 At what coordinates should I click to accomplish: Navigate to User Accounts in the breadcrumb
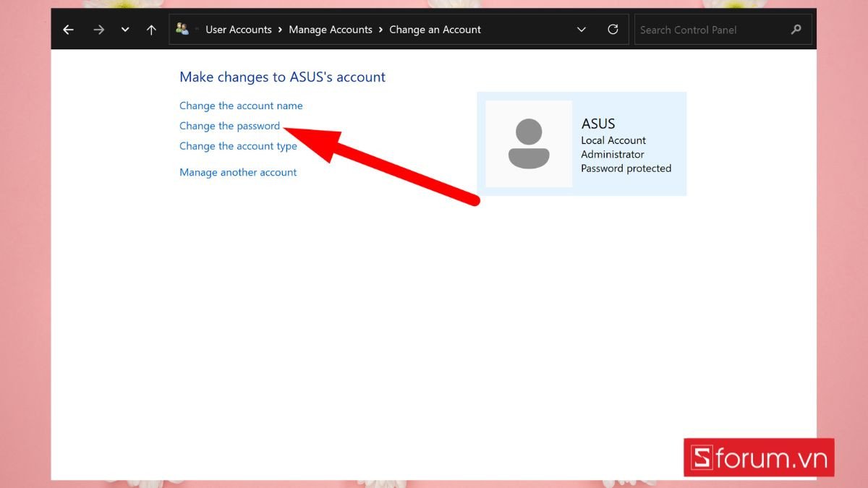(239, 29)
